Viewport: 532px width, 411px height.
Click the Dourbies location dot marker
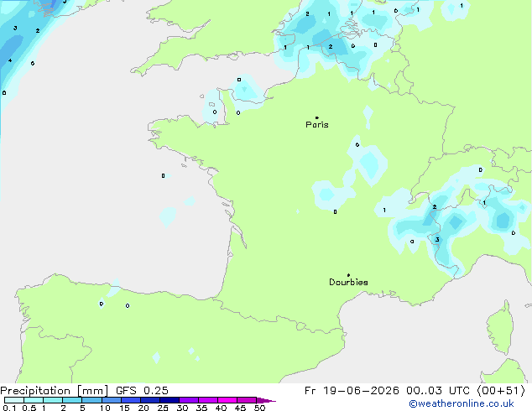[x=348, y=275]
